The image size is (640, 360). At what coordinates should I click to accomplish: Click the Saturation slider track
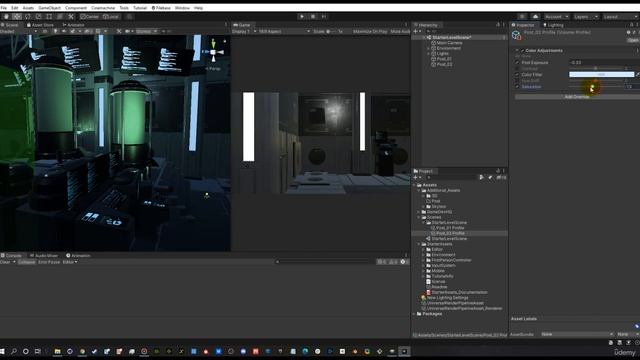pyautogui.click(x=596, y=87)
